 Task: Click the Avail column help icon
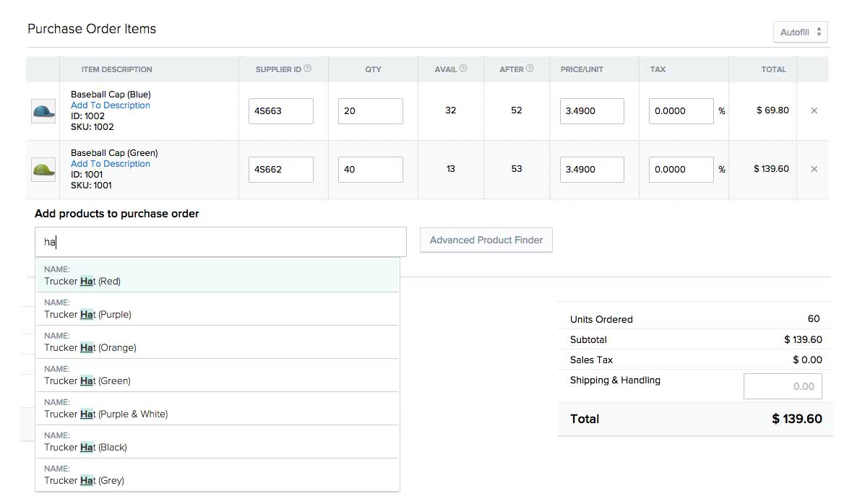[x=463, y=69]
